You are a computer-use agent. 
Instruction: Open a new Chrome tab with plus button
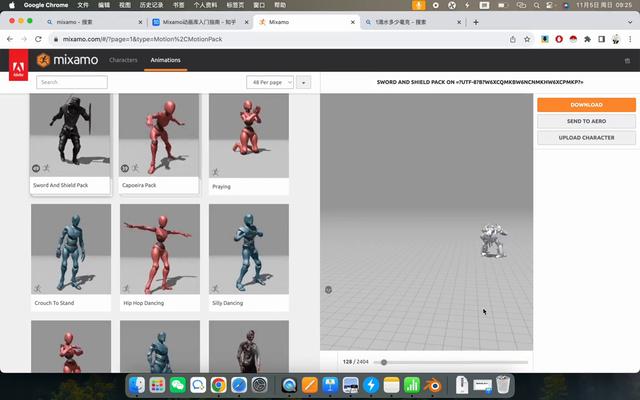click(x=476, y=22)
